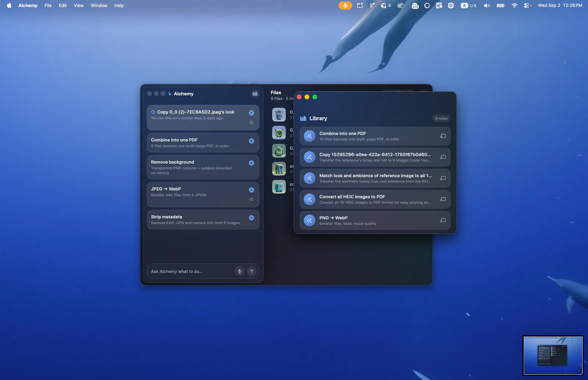Click the Files heading in main window
This screenshot has height=380, width=588.
click(x=276, y=93)
